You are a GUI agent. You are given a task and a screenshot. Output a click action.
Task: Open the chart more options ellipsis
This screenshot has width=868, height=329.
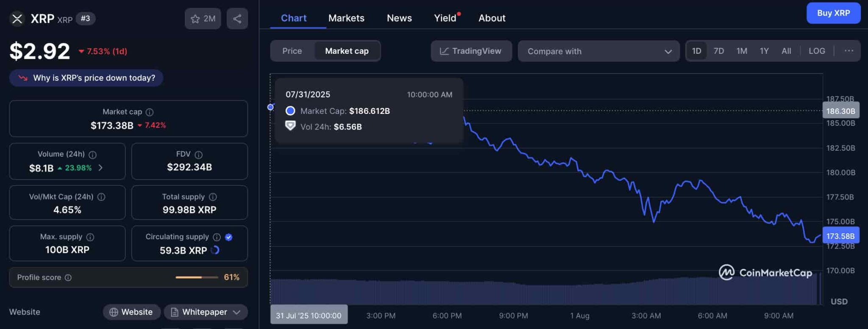tap(849, 51)
